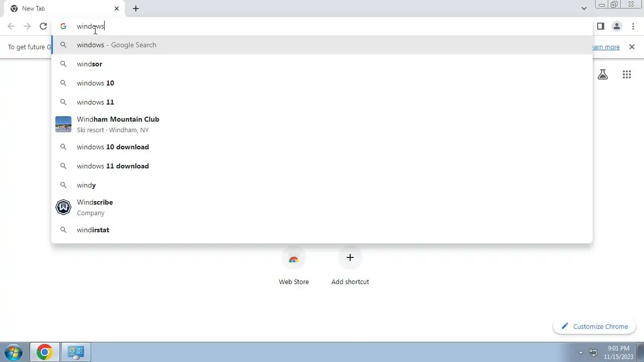Open Chrome's three-dot menu
The width and height of the screenshot is (644, 362).
click(x=633, y=26)
